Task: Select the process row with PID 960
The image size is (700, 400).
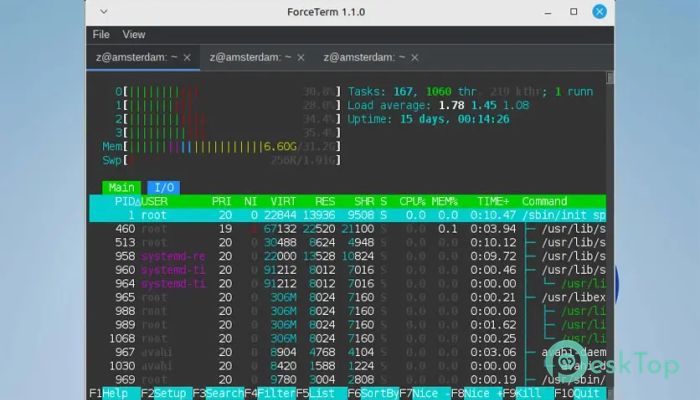Action: 347,270
